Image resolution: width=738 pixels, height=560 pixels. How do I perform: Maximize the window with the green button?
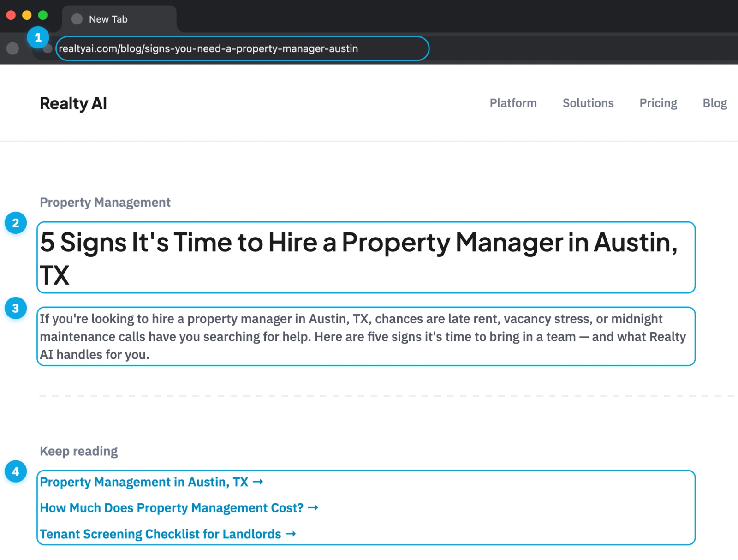click(x=43, y=15)
